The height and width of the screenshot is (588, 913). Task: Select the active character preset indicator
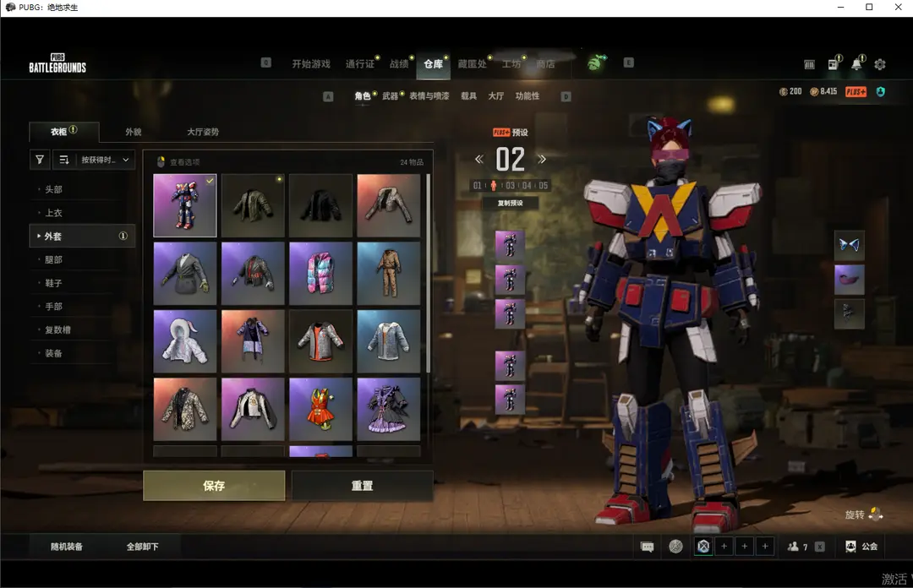[494, 185]
